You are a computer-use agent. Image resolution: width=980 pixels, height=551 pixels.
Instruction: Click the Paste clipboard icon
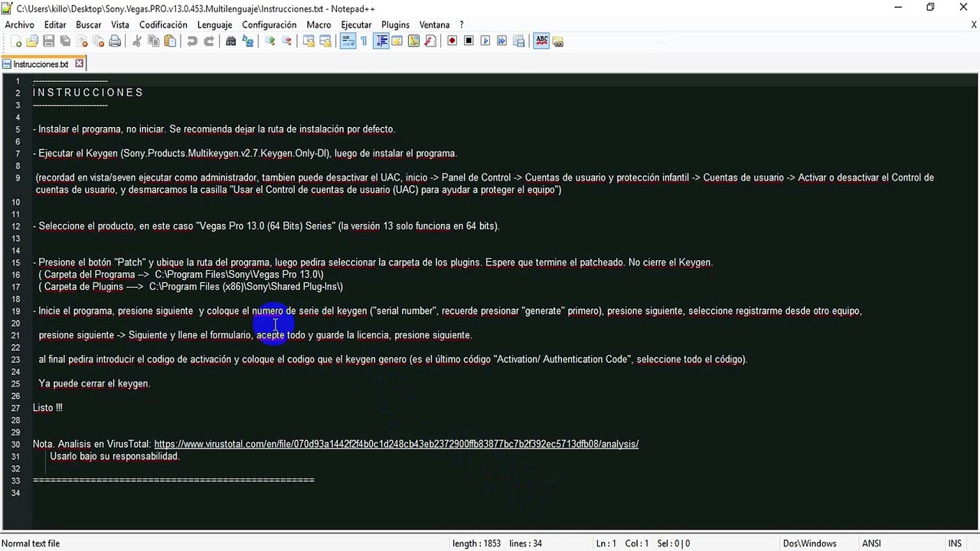tap(170, 41)
